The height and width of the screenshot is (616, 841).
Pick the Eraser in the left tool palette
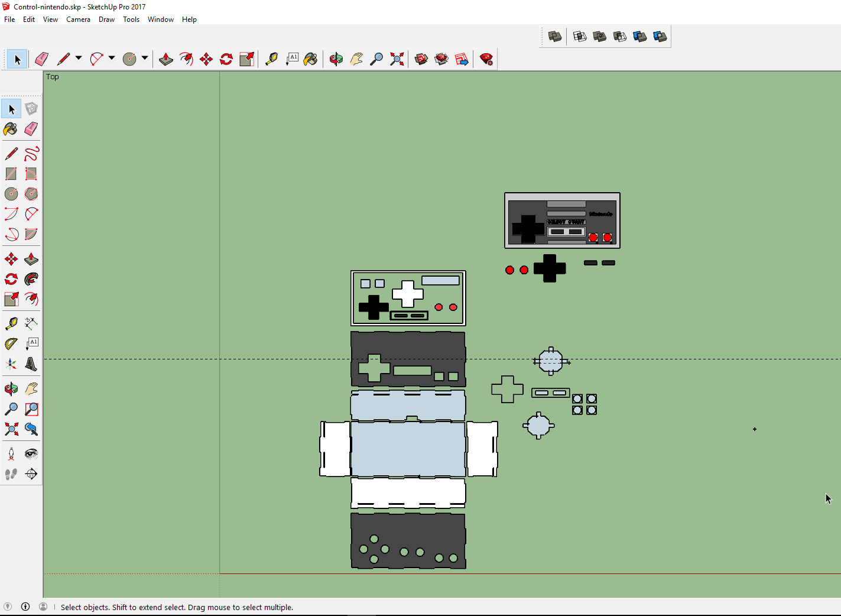(x=31, y=129)
